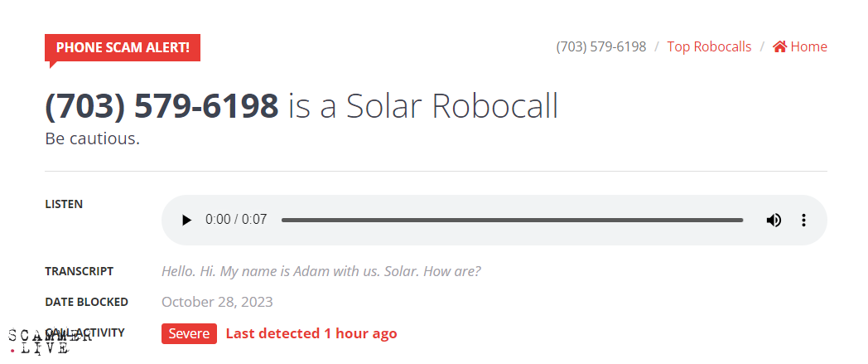Click the Be cautious subtitle
The height and width of the screenshot is (364, 868).
click(92, 138)
